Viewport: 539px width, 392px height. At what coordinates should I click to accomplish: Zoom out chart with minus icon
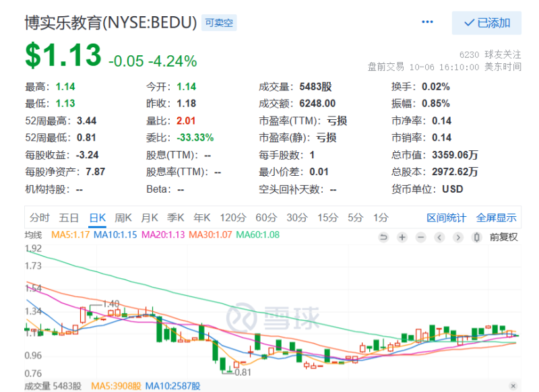[420, 237]
